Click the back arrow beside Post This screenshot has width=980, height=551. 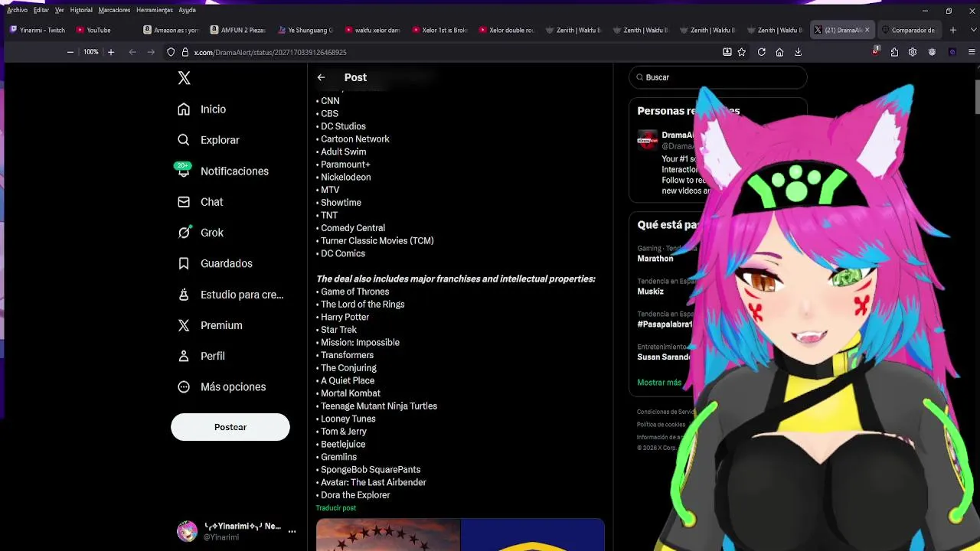pyautogui.click(x=322, y=77)
